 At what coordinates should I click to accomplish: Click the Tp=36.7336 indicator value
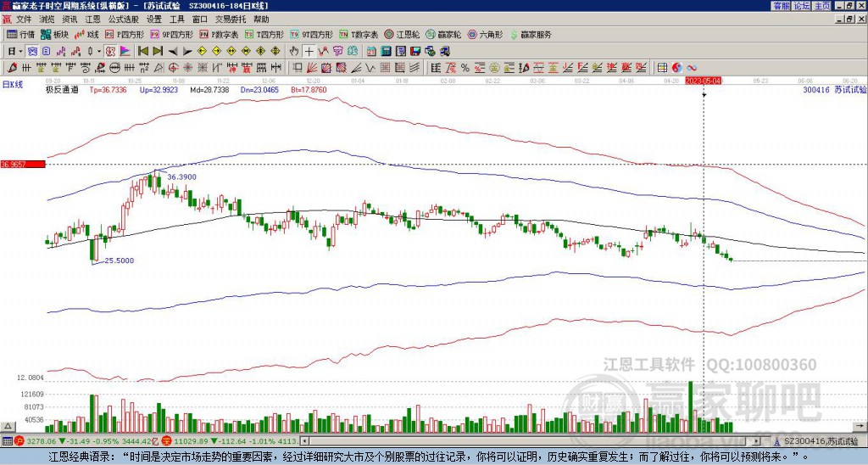108,90
